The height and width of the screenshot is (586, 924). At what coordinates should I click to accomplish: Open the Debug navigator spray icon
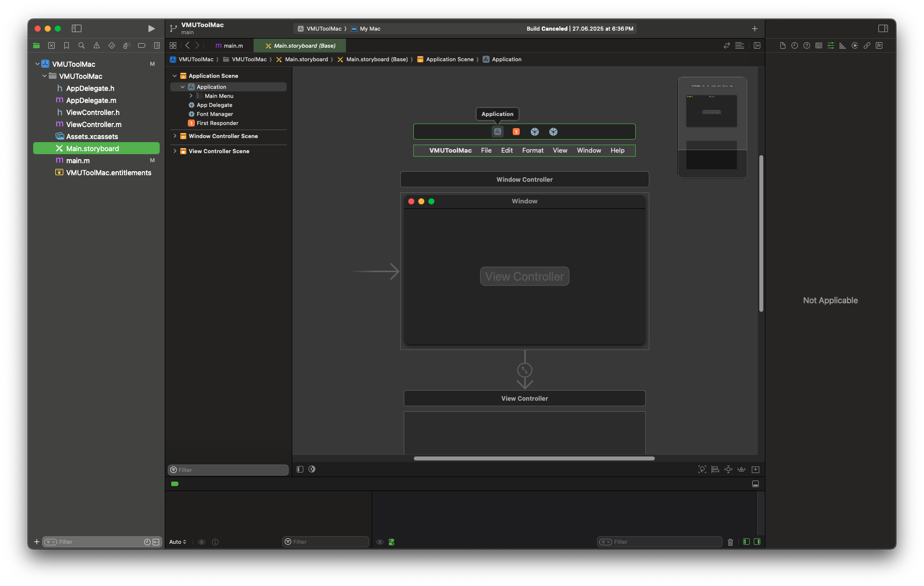coord(127,46)
